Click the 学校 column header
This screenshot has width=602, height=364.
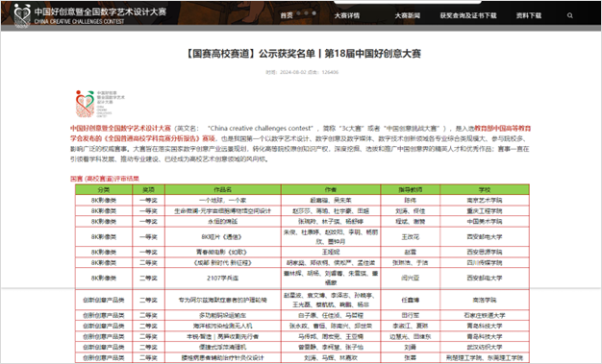(x=485, y=189)
